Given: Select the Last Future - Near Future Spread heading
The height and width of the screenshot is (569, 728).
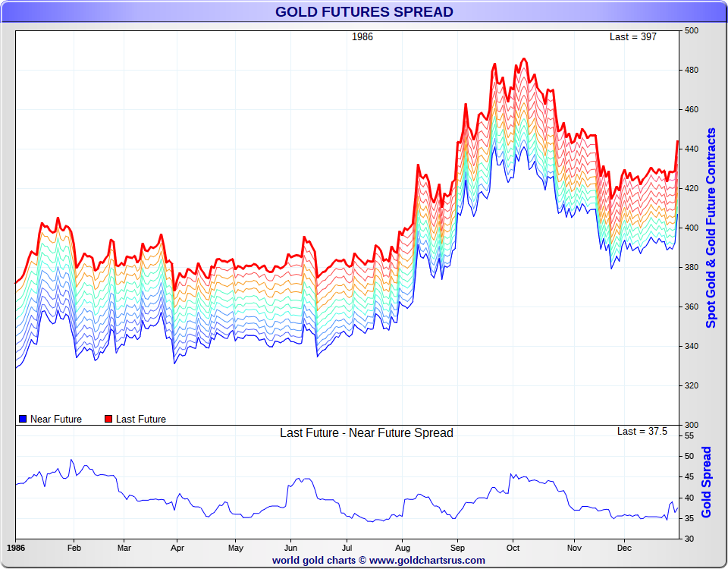Looking at the screenshot, I should (x=366, y=433).
